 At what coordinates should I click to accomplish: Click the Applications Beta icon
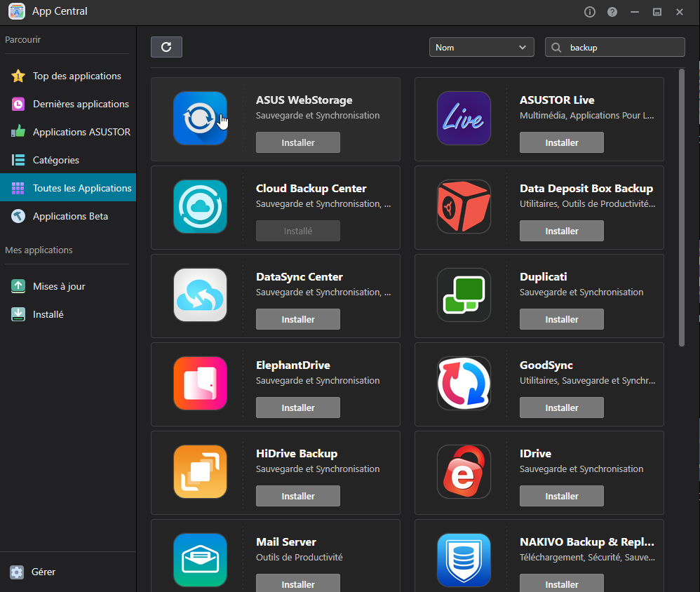click(18, 216)
